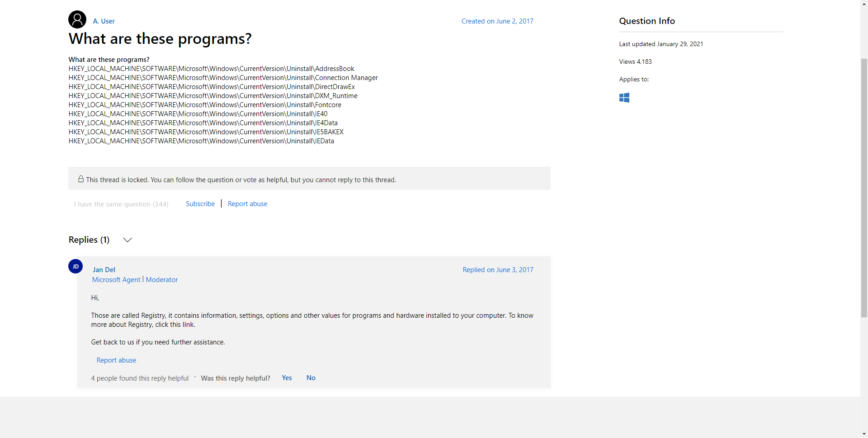Report abuse for the original question
868x438 pixels.
(x=247, y=203)
